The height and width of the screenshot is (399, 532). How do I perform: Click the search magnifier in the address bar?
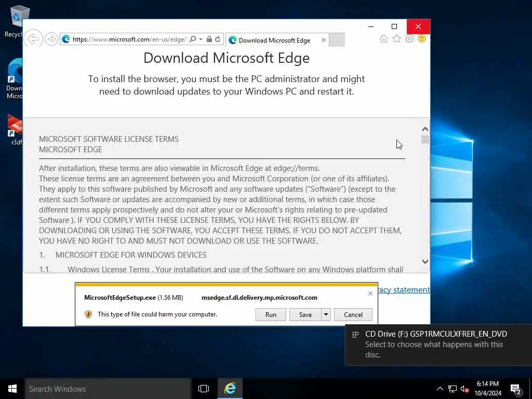tap(192, 39)
